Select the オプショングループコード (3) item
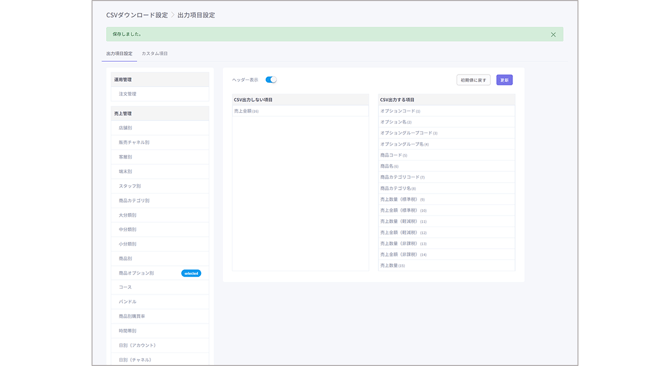Viewport: 670px width, 366px height. tap(447, 133)
